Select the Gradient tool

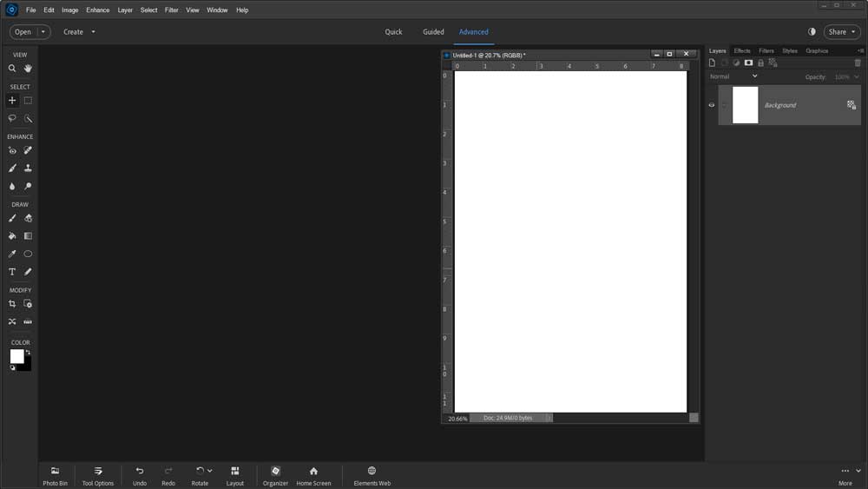coord(28,236)
